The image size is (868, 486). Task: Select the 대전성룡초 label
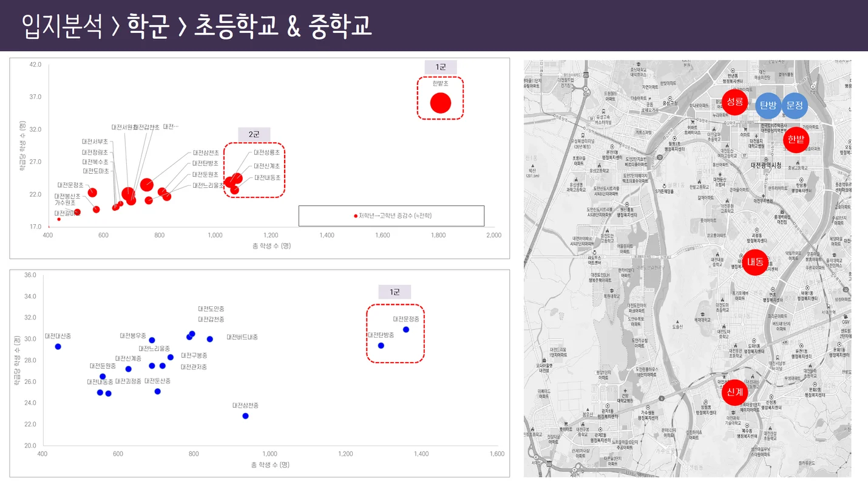(x=267, y=152)
